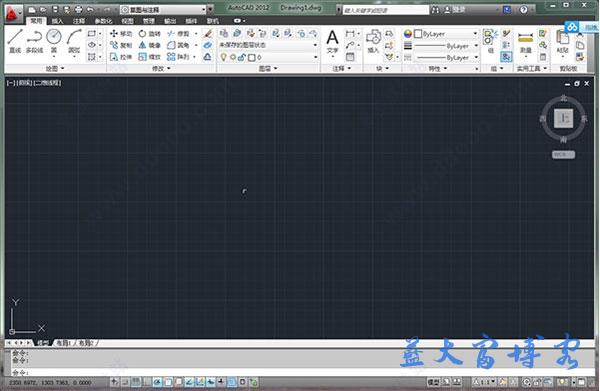
Task: Select the Polyline (多段线) tool
Action: pos(34,41)
